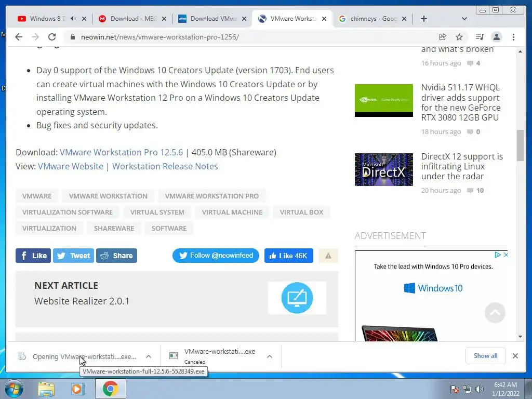Close the Windows 10 advertisement
Image resolution: width=532 pixels, height=399 pixels.
(x=506, y=255)
